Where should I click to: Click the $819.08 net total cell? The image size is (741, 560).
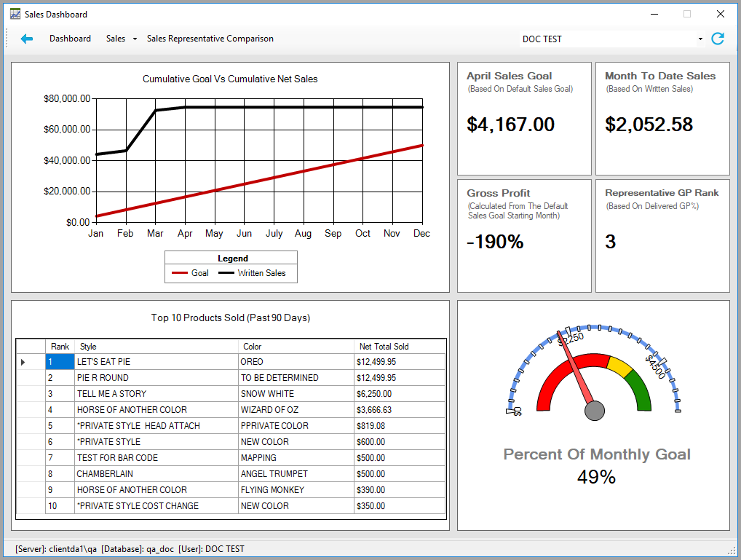pos(400,426)
